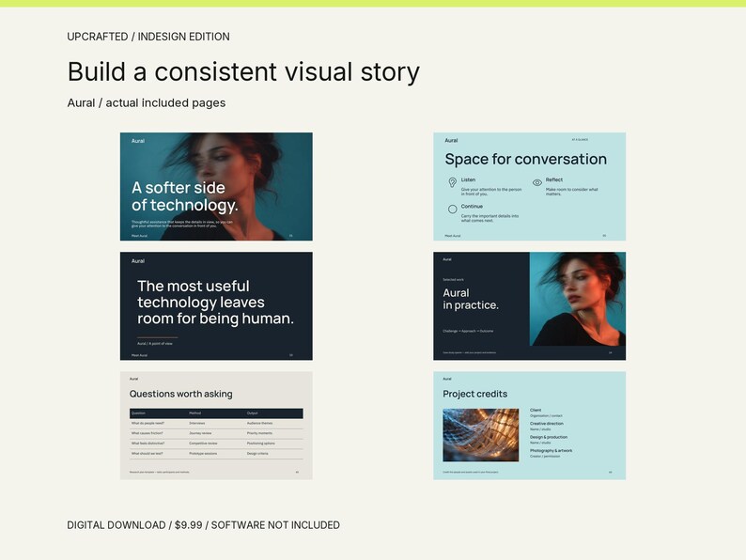Click the Listen ear icon
This screenshot has height=560, width=746.
point(453,182)
